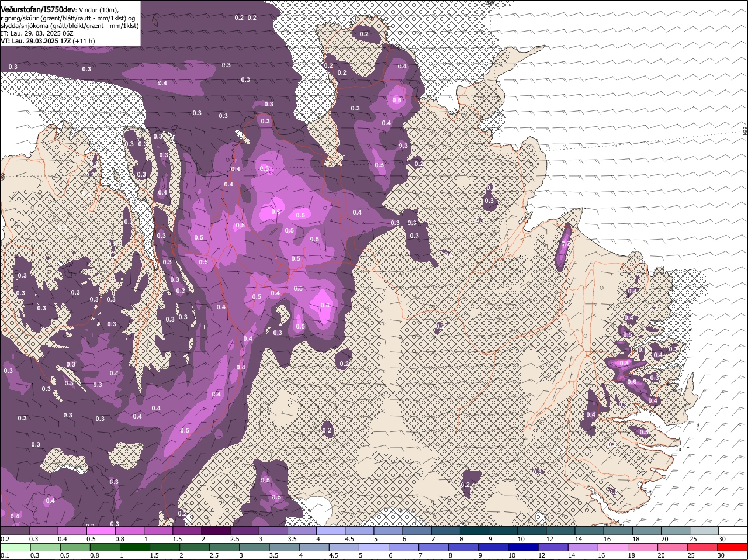Click the light grey upper swatch between 25 and 30
Image resolution: width=748 pixels, height=560 pixels.
click(x=704, y=531)
